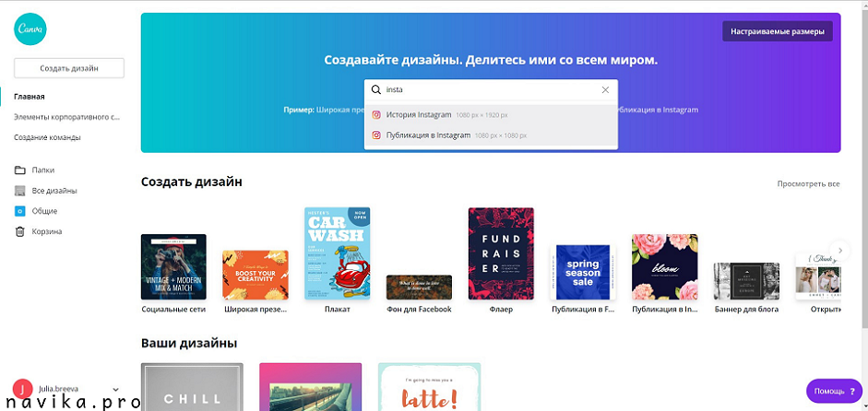Click the Canva logo
The height and width of the screenshot is (411, 868).
tap(30, 30)
